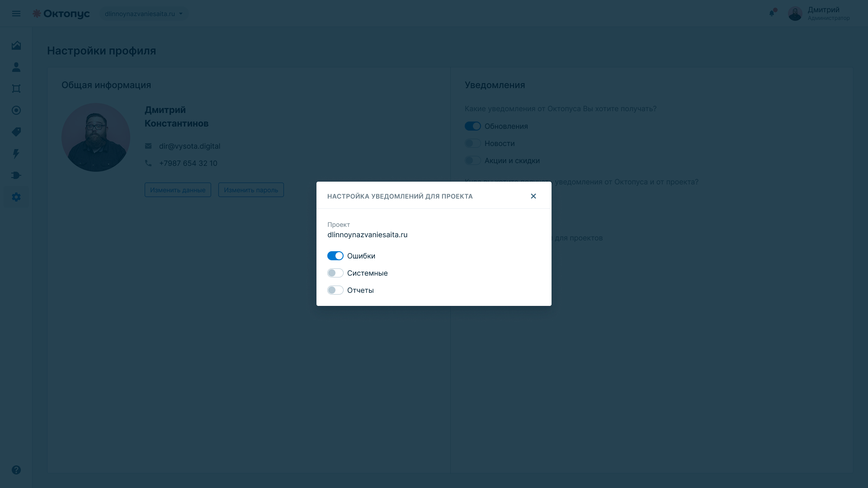868x488 pixels.
Task: Open the user profile sidebar icon
Action: pyautogui.click(x=16, y=67)
